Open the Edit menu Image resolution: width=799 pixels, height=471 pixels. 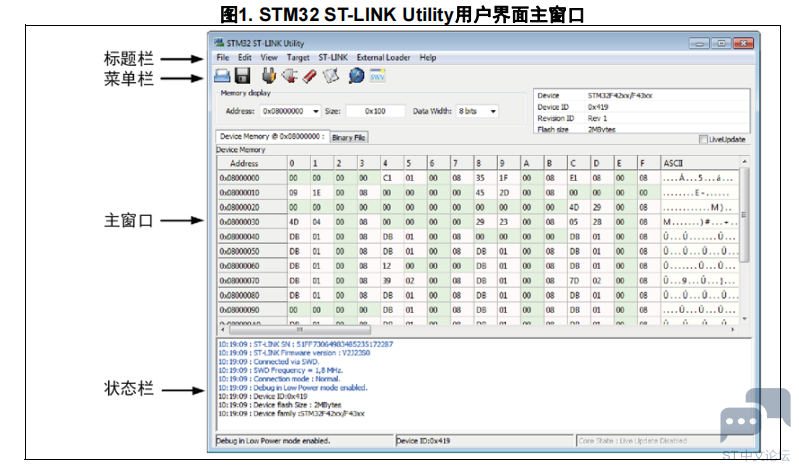point(245,58)
